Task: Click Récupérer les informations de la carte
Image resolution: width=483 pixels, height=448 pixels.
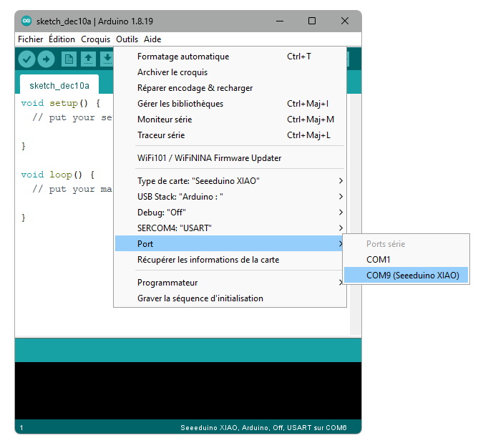Action: point(208,260)
